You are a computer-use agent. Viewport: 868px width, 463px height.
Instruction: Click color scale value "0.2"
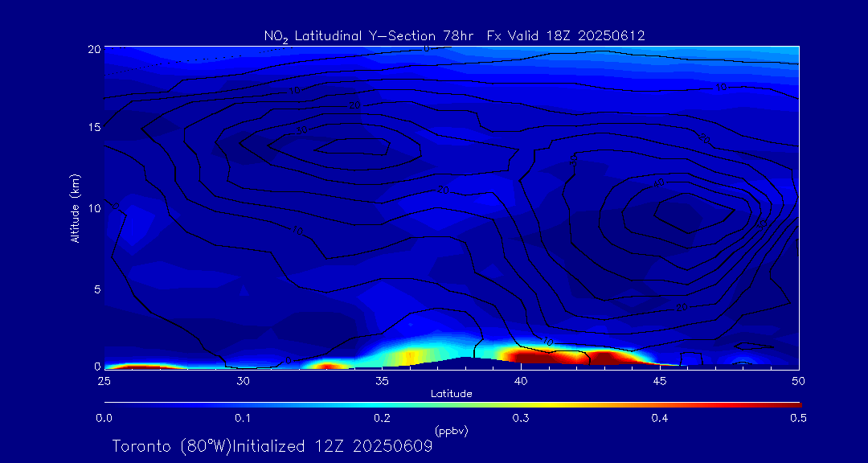[x=382, y=418]
